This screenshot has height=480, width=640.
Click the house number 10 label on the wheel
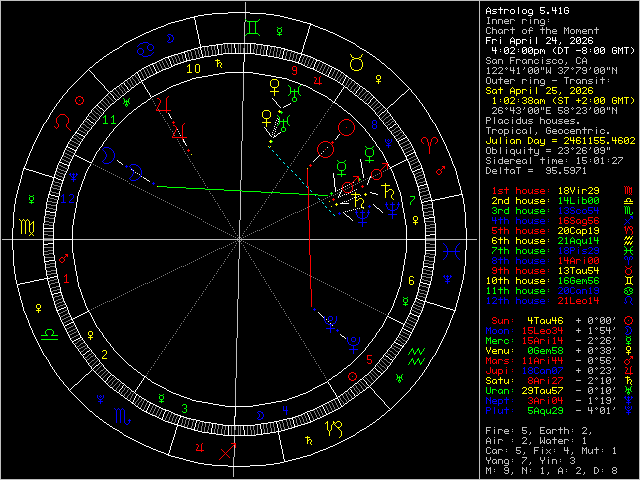[x=193, y=69]
